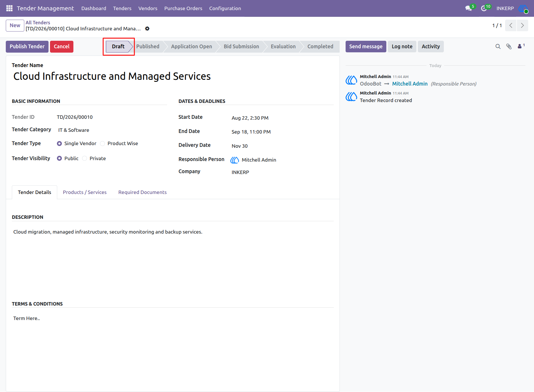Open the Purchase Orders menu
Viewport: 534px width, 392px height.
click(x=183, y=8)
